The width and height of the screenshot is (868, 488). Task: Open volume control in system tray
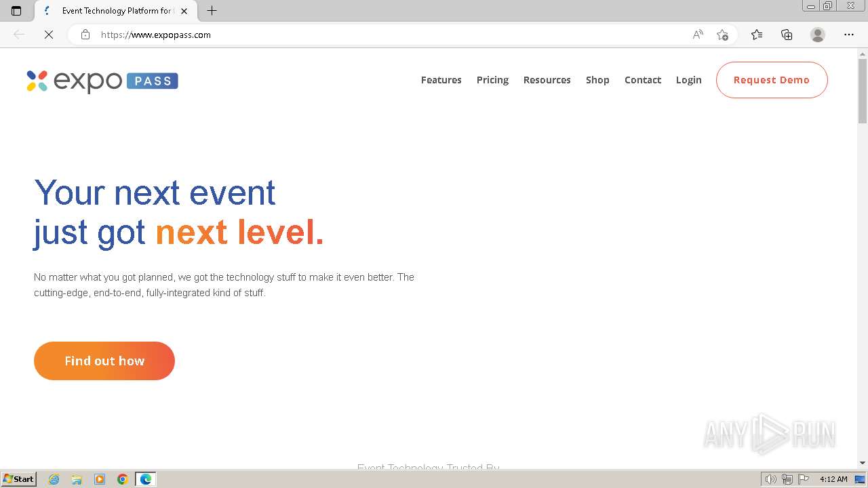click(x=770, y=479)
